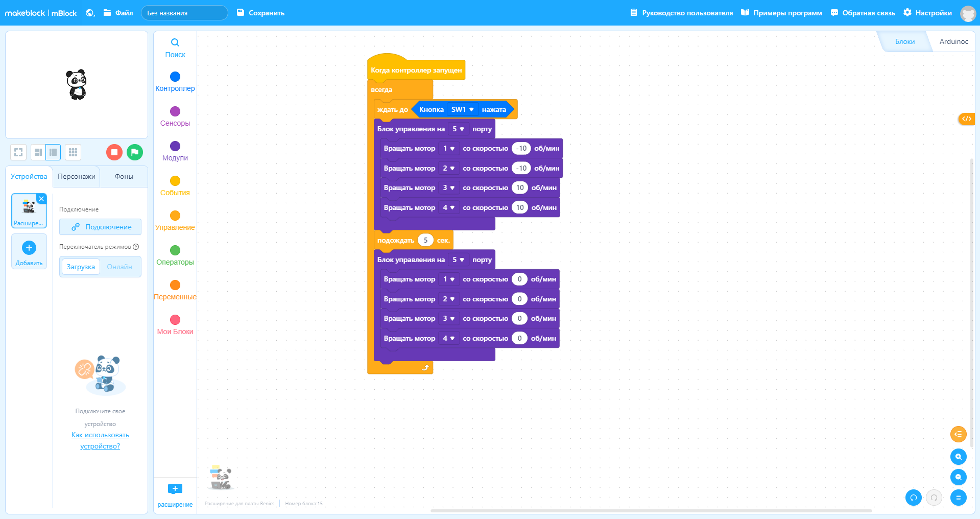Viewport: 980px width, 519px height.
Task: Click the Добавить add device button
Action: pos(29,251)
